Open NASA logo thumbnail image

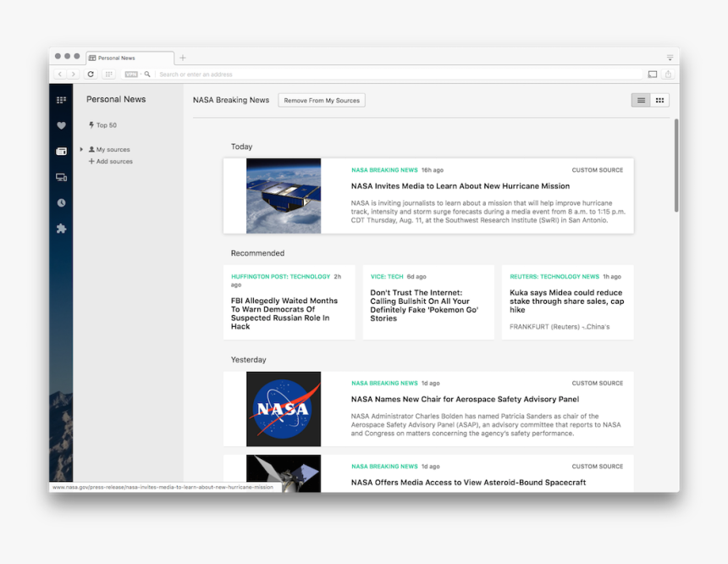284,409
